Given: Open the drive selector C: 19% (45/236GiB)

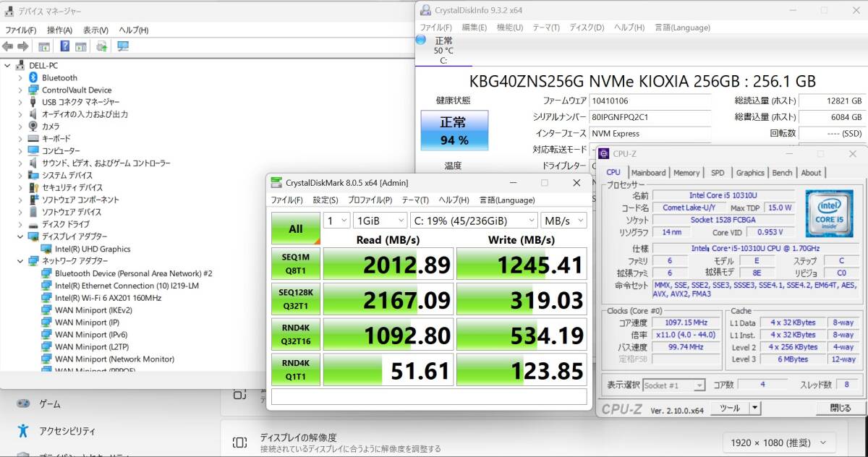Looking at the screenshot, I should 474,221.
